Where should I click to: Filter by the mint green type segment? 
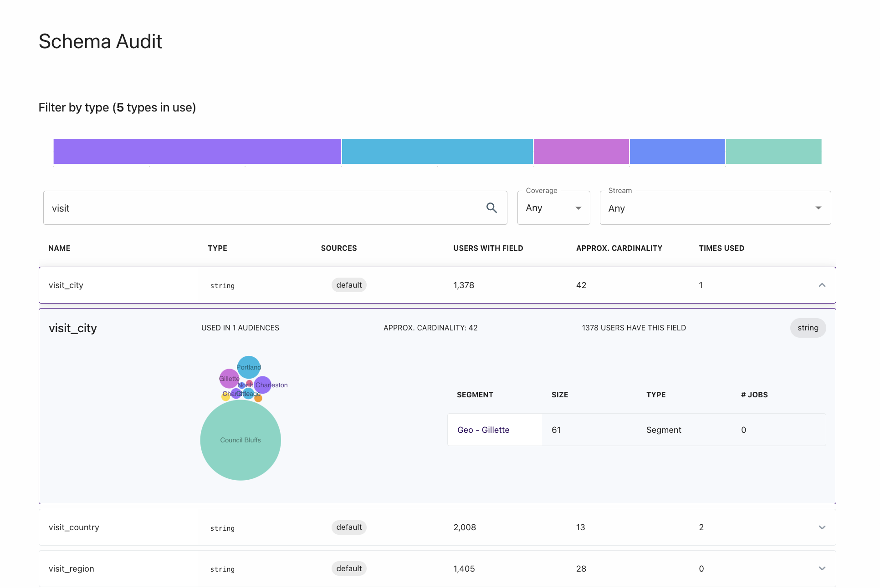click(773, 152)
